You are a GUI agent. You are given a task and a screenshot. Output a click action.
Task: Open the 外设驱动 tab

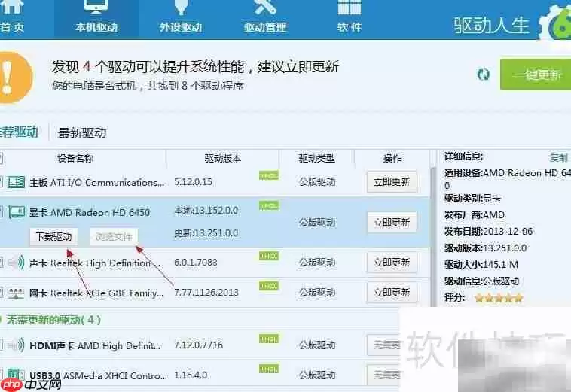click(181, 18)
